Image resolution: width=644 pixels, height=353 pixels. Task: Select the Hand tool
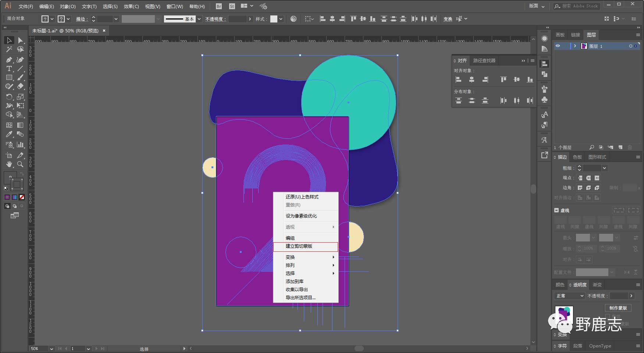[x=9, y=164]
